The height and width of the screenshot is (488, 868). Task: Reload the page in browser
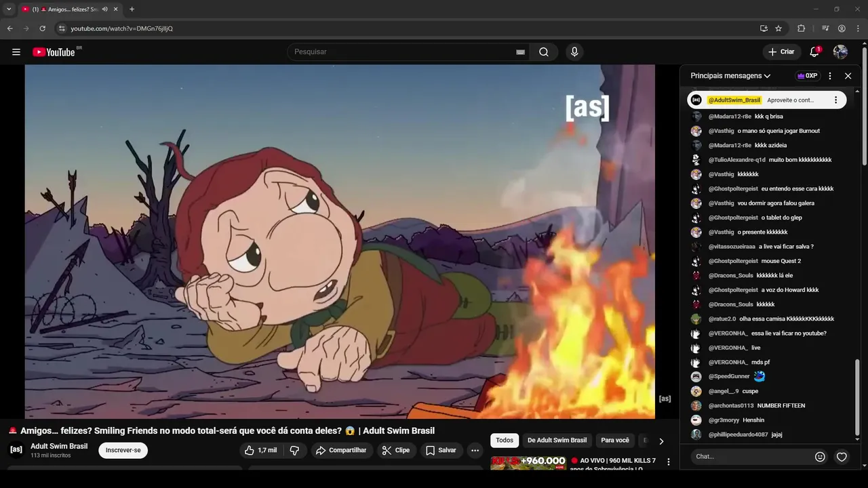click(x=42, y=28)
